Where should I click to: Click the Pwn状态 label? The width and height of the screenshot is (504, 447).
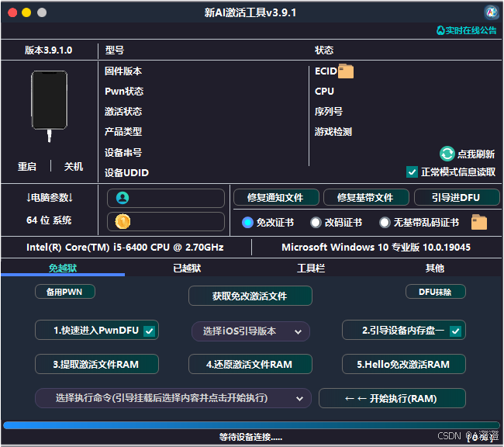[124, 91]
